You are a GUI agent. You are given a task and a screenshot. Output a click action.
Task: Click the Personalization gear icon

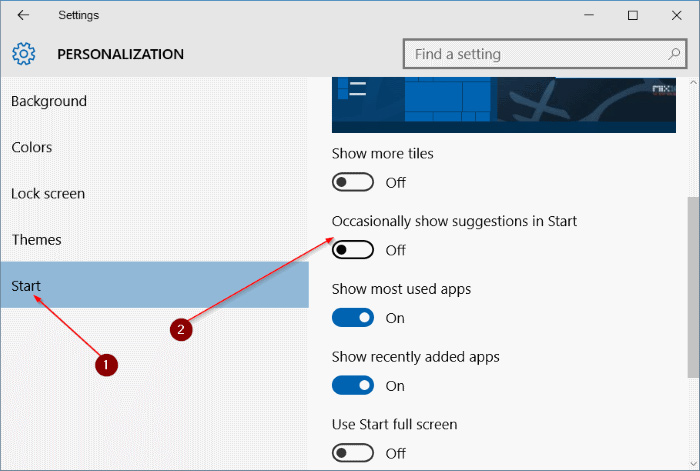23,54
